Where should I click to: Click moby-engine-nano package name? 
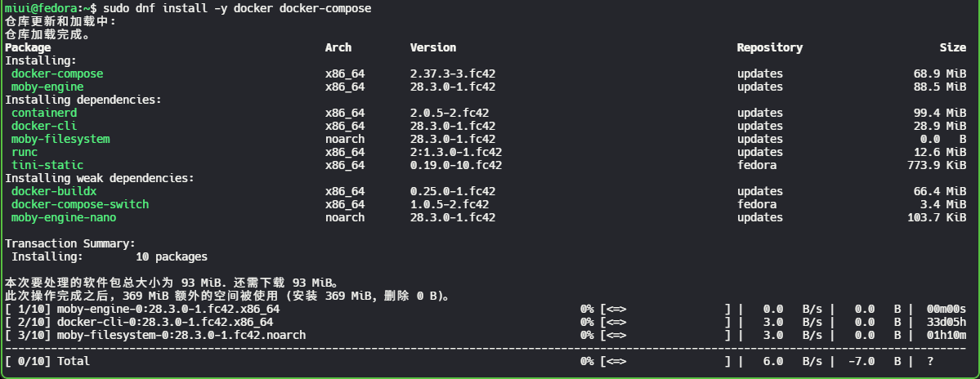tap(64, 217)
